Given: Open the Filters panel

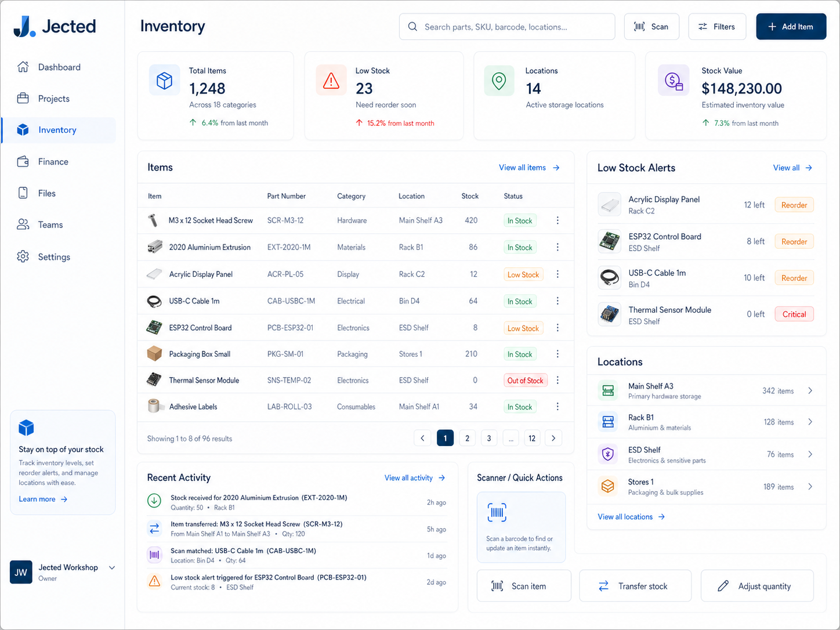Looking at the screenshot, I should coord(717,26).
